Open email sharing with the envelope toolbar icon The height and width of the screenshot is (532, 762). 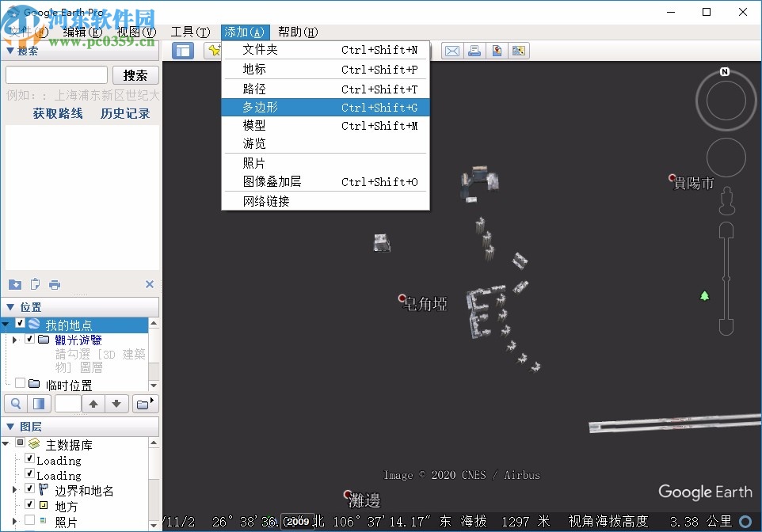[x=451, y=51]
